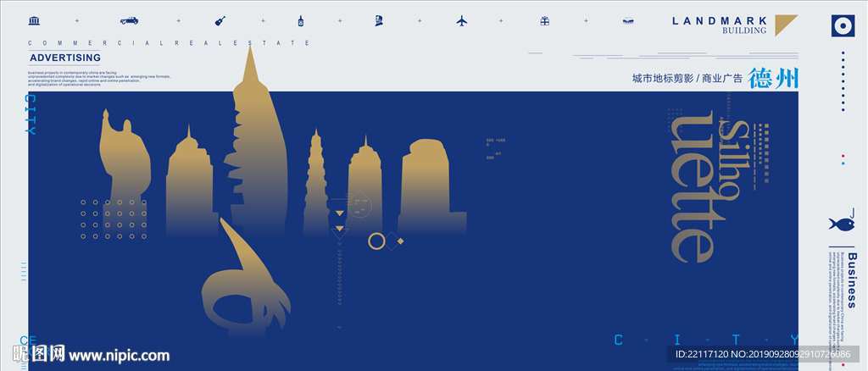868x371 pixels.
Task: Click the spaced C I T Y text at bottom right
Action: click(707, 339)
